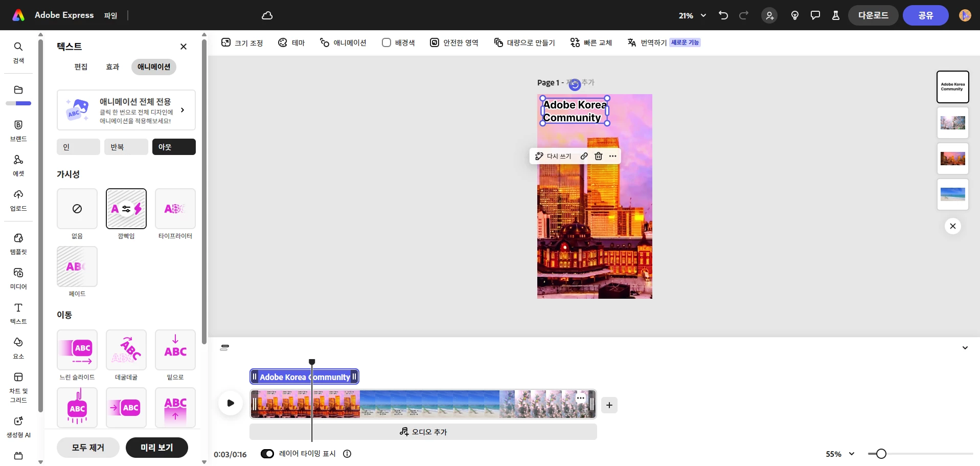
Task: Open the comments icon in header
Action: point(815,15)
